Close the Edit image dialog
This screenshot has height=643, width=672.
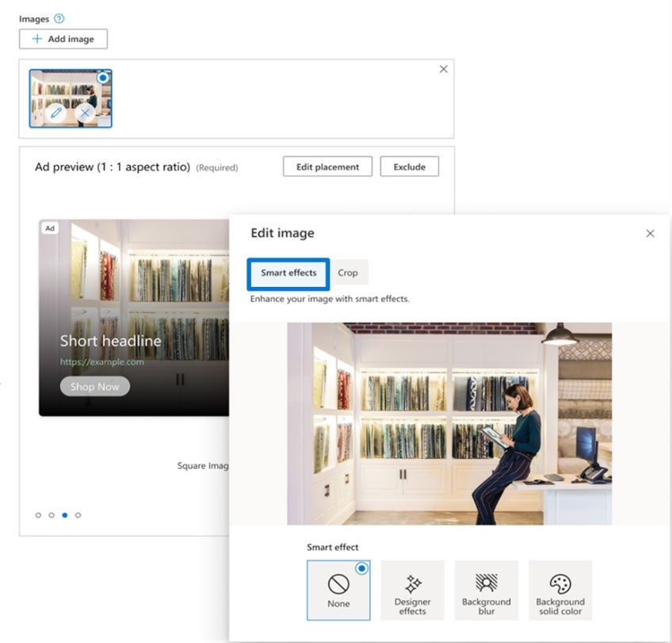coord(650,233)
